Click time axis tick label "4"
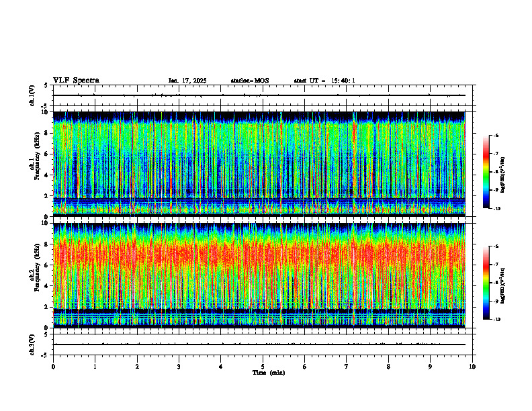Viewport: 532px width, 411px height. 221,367
